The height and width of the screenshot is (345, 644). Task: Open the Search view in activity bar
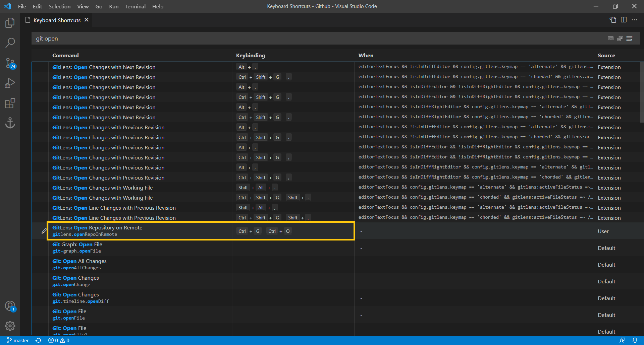[x=10, y=43]
